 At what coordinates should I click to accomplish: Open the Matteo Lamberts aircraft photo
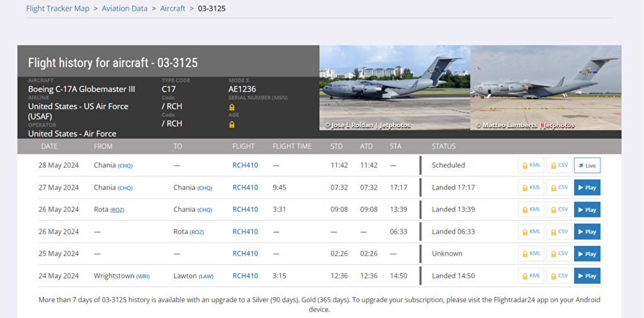546,88
